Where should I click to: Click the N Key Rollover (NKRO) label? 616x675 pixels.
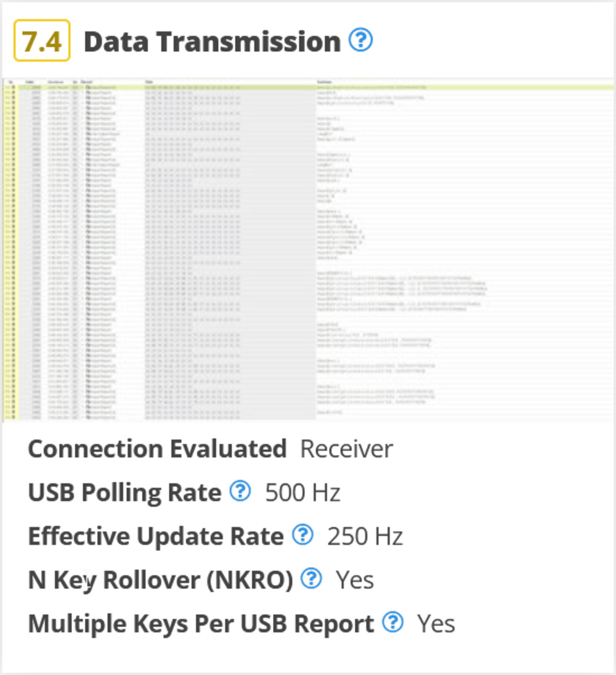coord(160,580)
